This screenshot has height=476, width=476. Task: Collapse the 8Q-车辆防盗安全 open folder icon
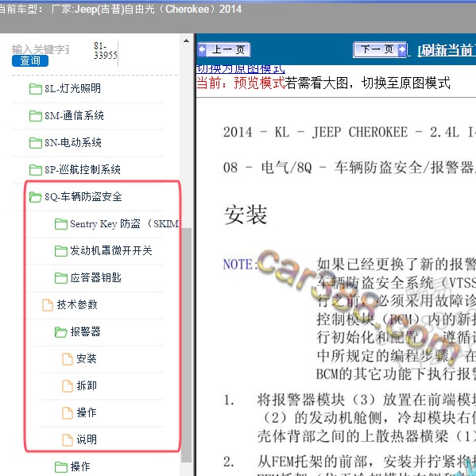click(36, 197)
